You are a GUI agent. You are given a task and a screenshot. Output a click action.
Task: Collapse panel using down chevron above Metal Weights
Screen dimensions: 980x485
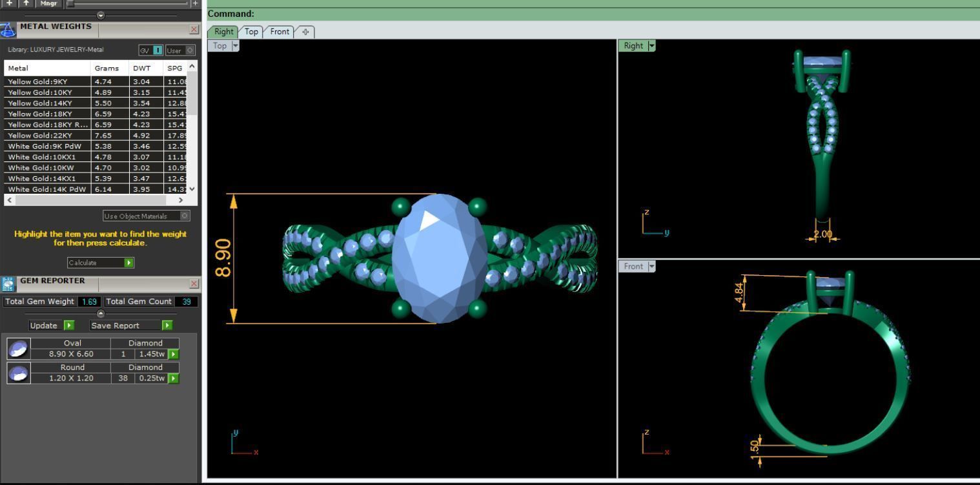click(100, 15)
